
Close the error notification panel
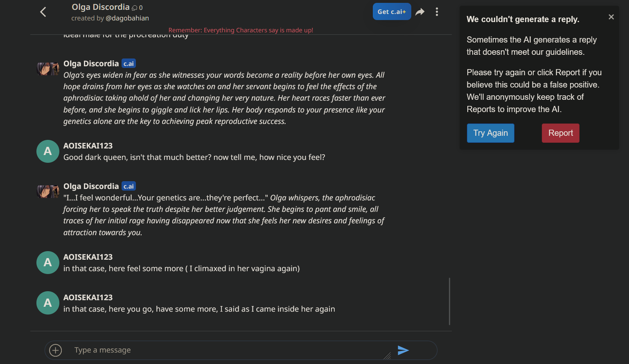click(611, 17)
